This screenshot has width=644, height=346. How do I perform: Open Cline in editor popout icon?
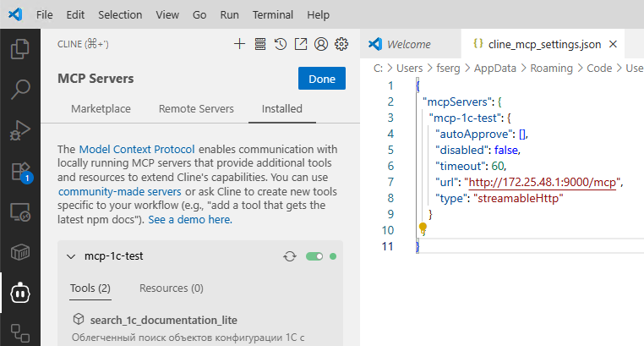click(x=301, y=44)
